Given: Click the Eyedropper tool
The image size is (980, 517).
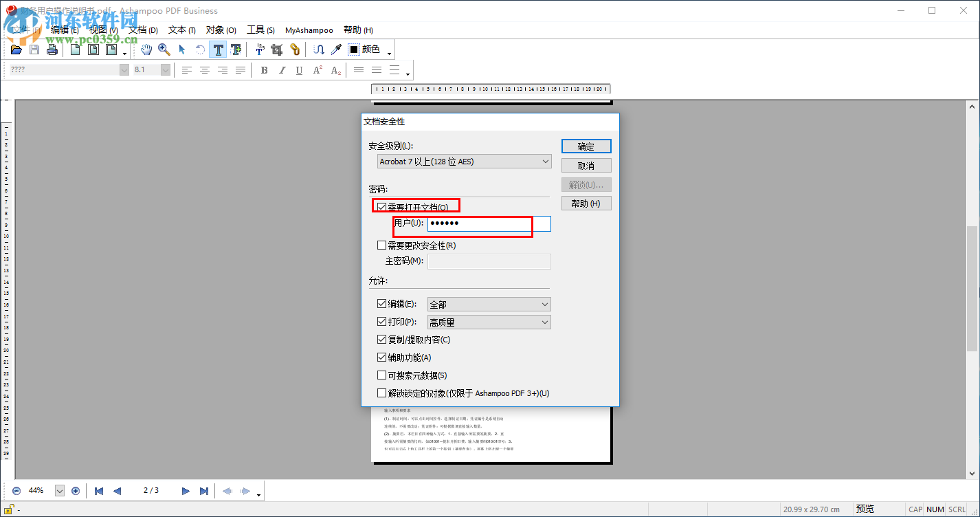Looking at the screenshot, I should coord(335,49).
